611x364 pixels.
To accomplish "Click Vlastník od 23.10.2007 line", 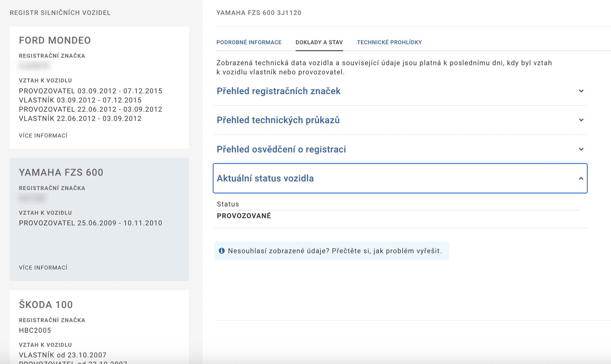I will [63, 355].
